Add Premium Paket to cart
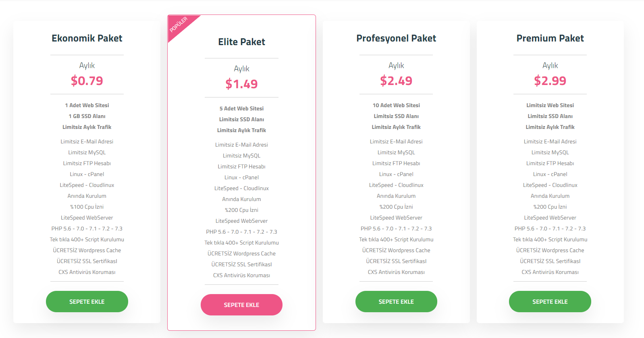The height and width of the screenshot is (338, 644). coord(550,301)
